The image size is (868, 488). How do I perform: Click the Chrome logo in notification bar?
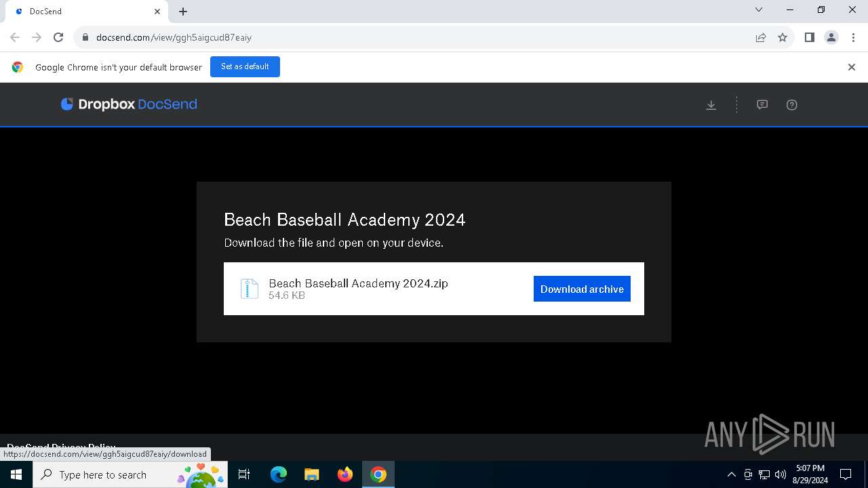click(x=18, y=67)
